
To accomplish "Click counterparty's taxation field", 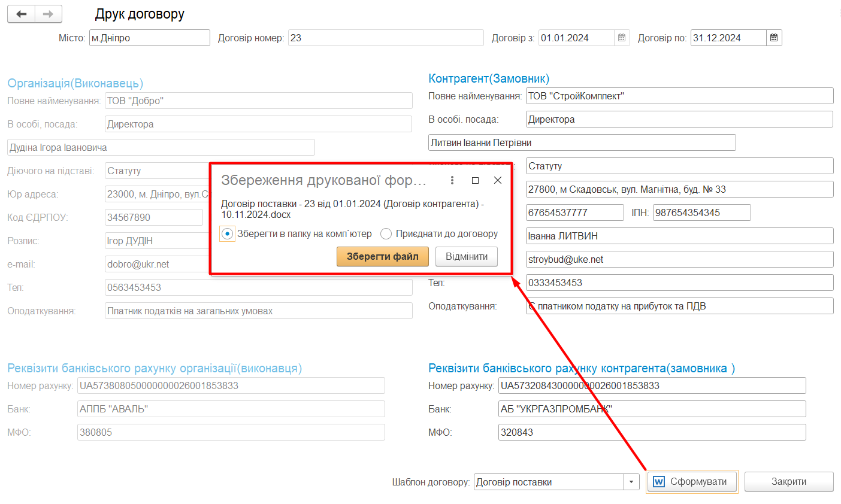I will point(680,306).
